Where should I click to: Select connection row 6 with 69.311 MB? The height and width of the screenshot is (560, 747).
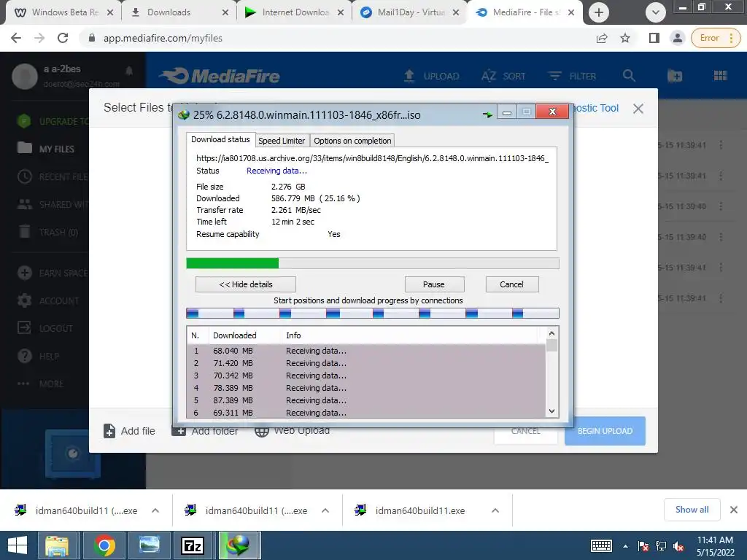point(366,413)
